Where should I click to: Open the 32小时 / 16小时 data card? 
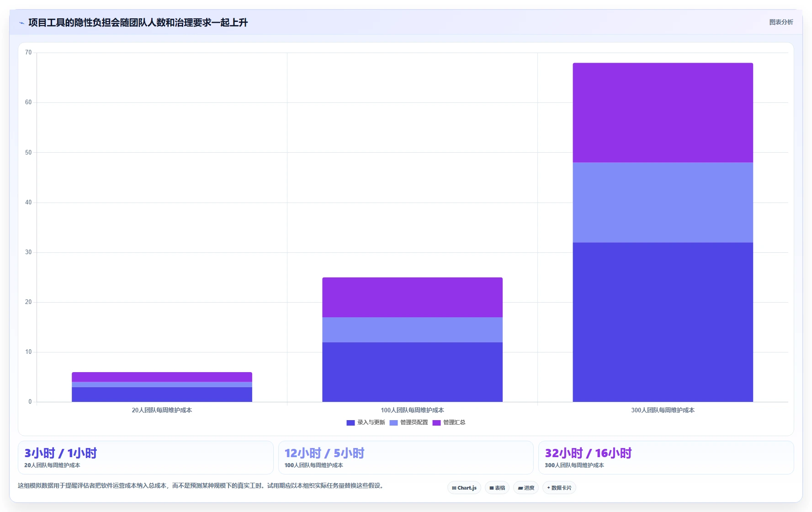(x=666, y=458)
